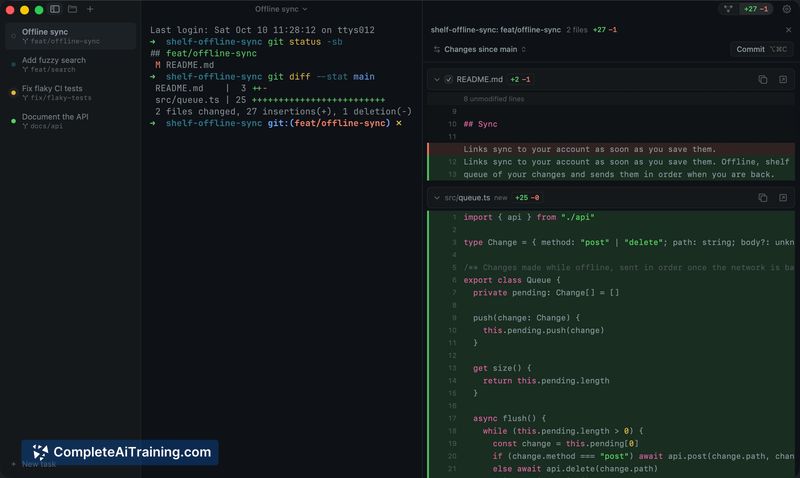Switch to Add fuzzy search task

pos(70,65)
